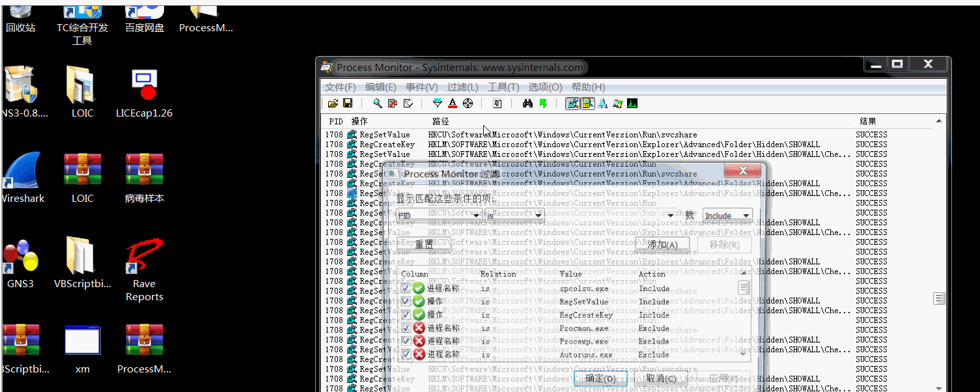980x392 pixels.
Task: Click the Value column header in filter list
Action: [x=571, y=274]
